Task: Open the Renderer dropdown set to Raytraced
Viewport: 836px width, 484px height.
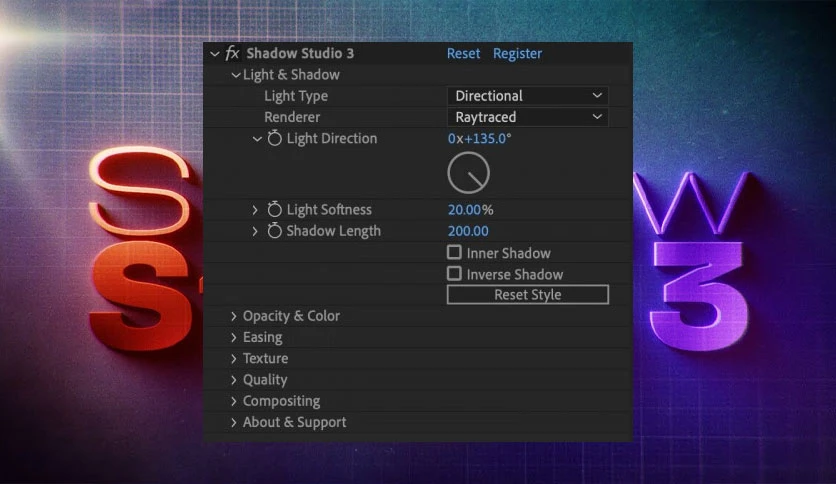Action: pos(527,117)
